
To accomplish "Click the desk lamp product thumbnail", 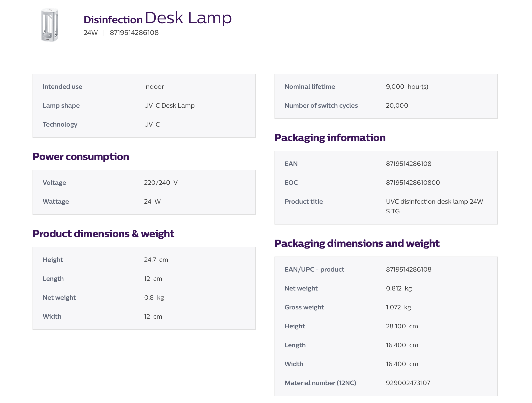I will 50,25.
